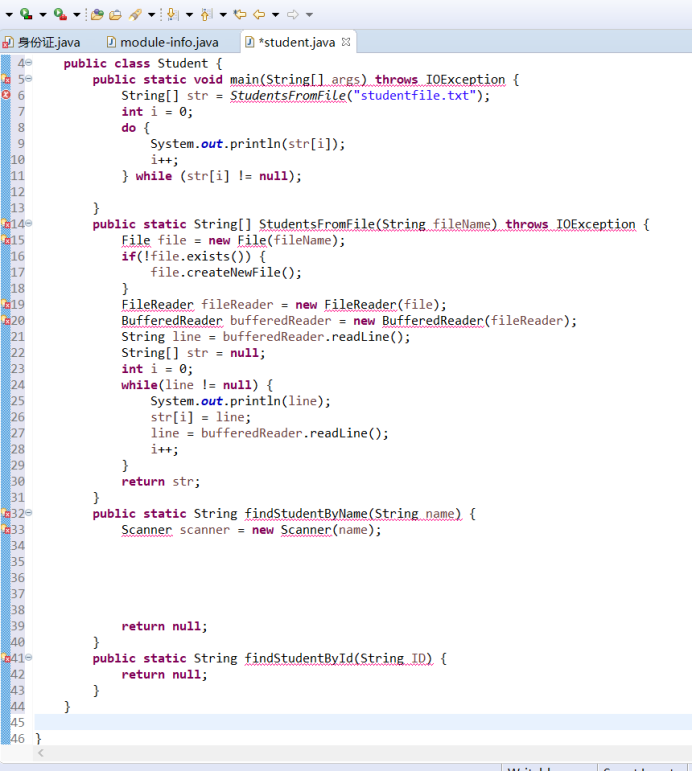The image size is (692, 772).
Task: Collapse findStudentByName fold at line 32
Action: 29,513
